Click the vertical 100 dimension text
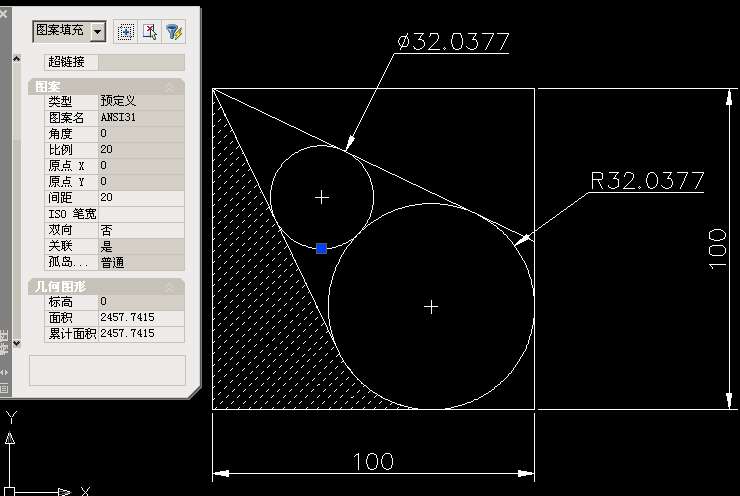740x496 pixels. [717, 249]
